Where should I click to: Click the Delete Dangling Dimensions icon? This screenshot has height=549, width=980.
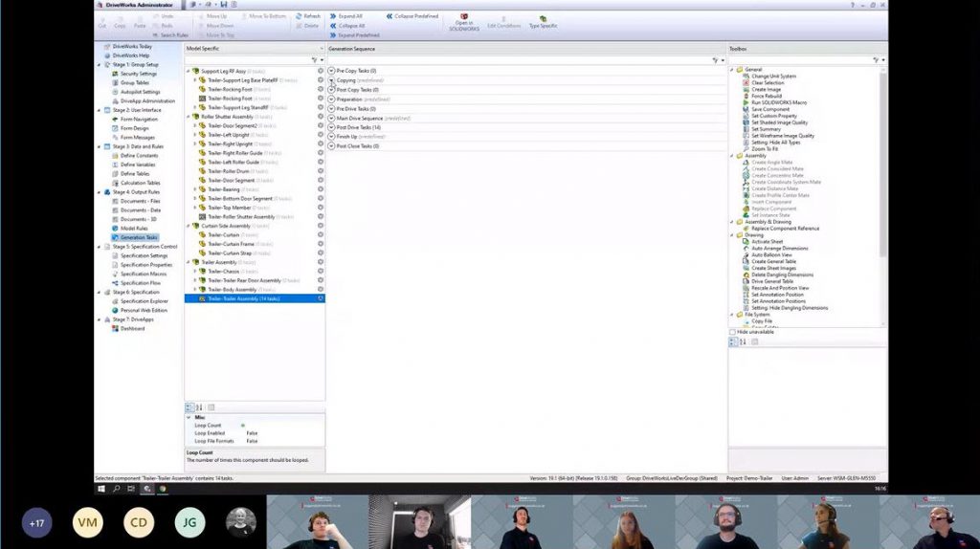tap(746, 274)
